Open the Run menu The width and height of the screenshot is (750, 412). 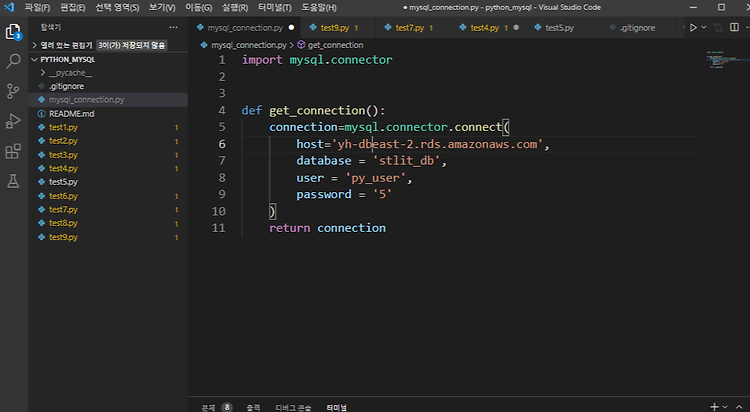[x=235, y=8]
